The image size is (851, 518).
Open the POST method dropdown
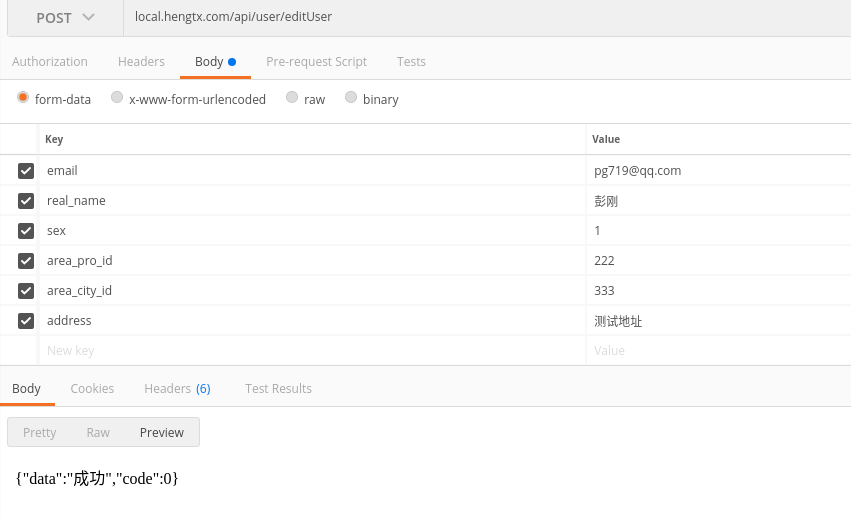[65, 18]
